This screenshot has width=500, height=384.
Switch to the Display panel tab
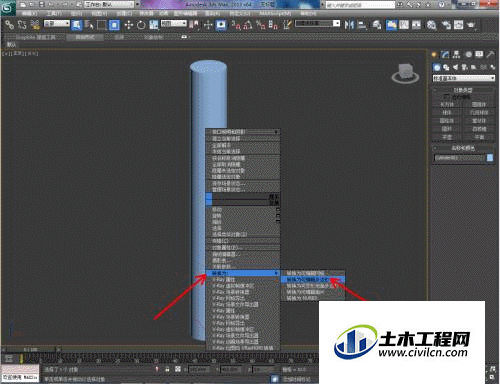click(479, 54)
